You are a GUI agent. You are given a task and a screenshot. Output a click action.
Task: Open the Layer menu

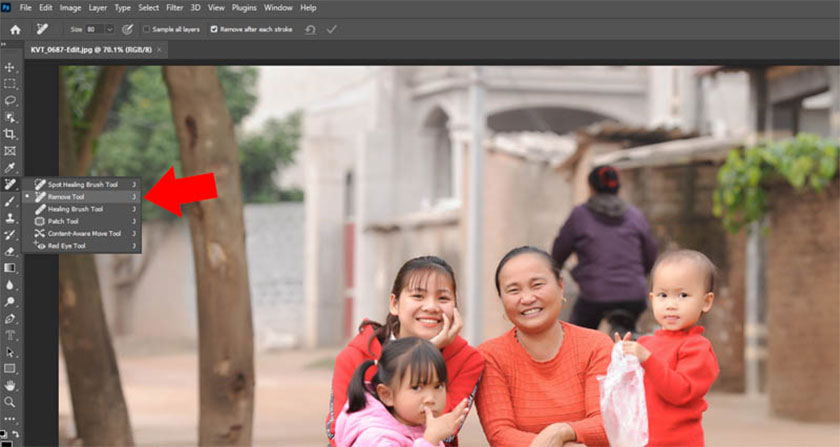(x=98, y=8)
